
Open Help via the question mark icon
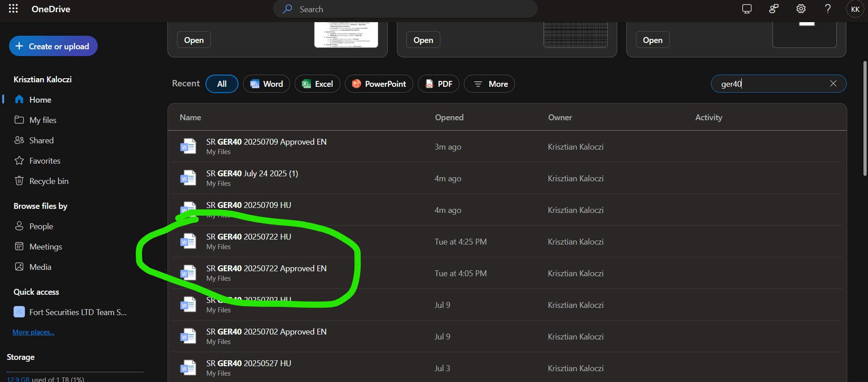pyautogui.click(x=828, y=9)
